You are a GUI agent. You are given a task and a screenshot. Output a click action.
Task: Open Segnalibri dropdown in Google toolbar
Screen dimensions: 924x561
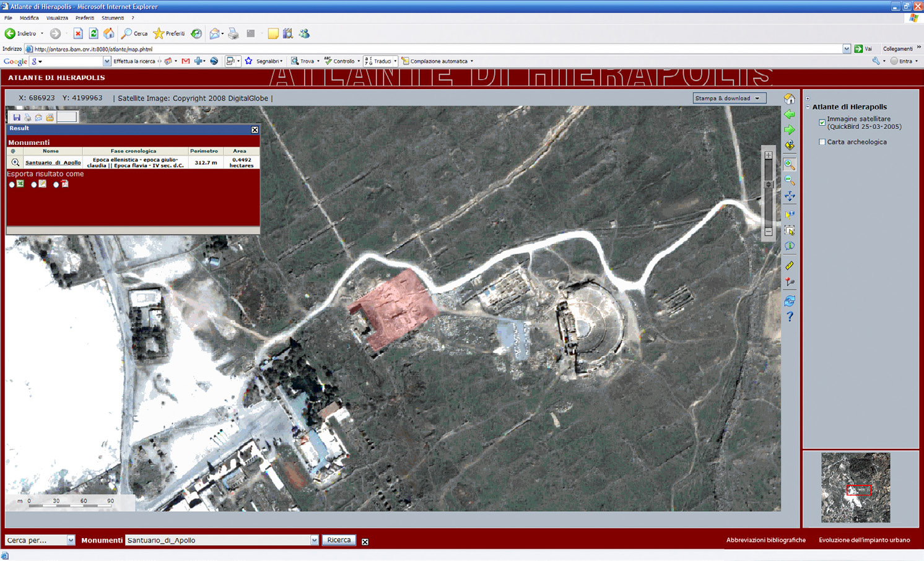[281, 61]
